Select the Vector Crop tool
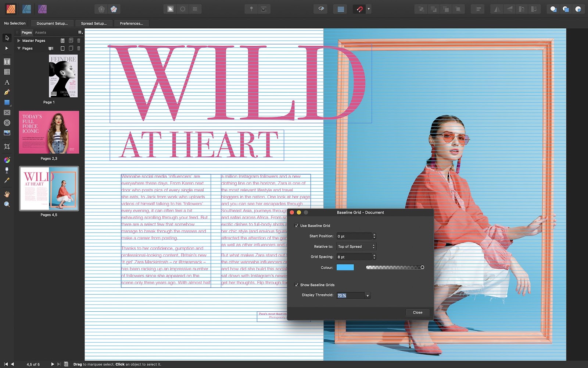This screenshot has height=368, width=588. click(x=7, y=146)
